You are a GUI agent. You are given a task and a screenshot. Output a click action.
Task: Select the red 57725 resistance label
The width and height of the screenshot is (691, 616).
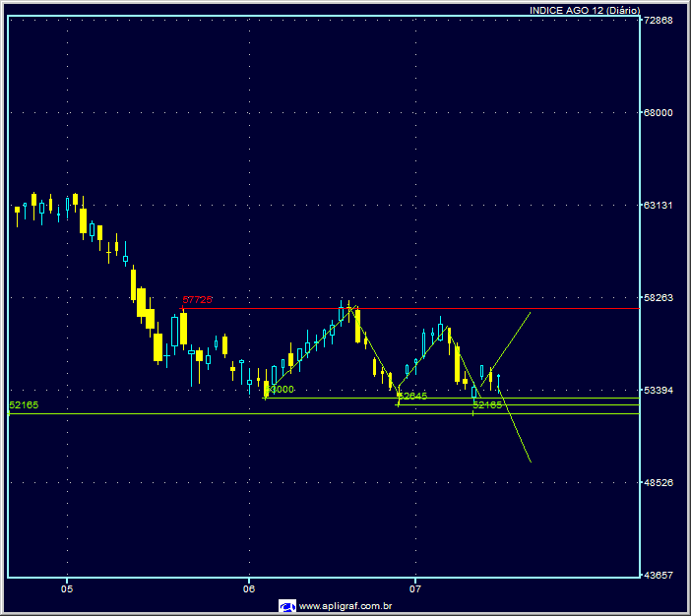pyautogui.click(x=197, y=299)
